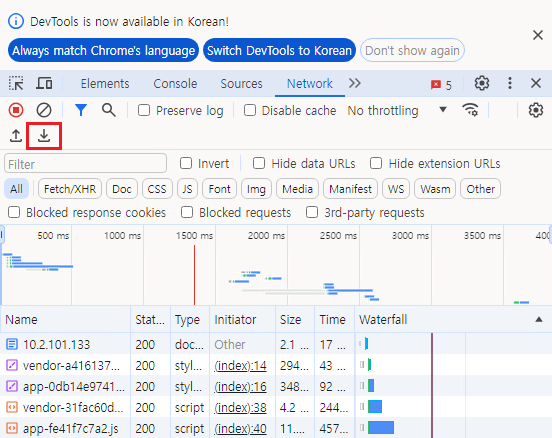Expand more DevTools tabs chevron
This screenshot has width=552, height=438.
click(355, 83)
